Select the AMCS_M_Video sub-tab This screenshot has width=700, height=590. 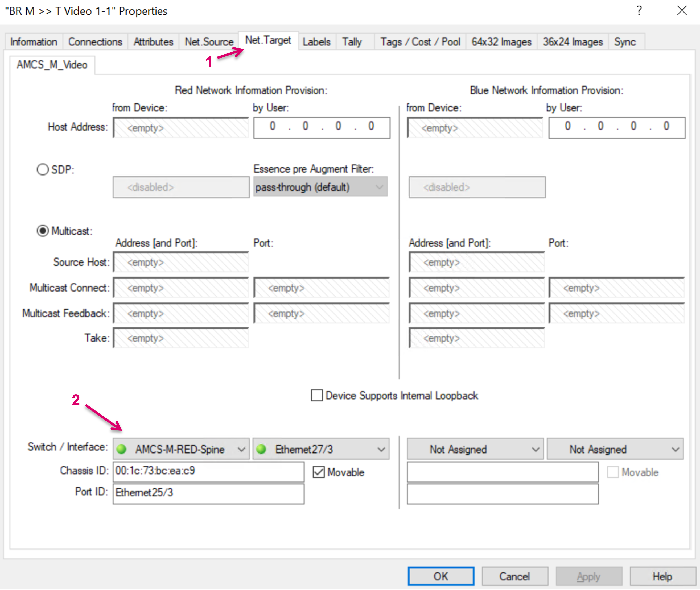(52, 65)
